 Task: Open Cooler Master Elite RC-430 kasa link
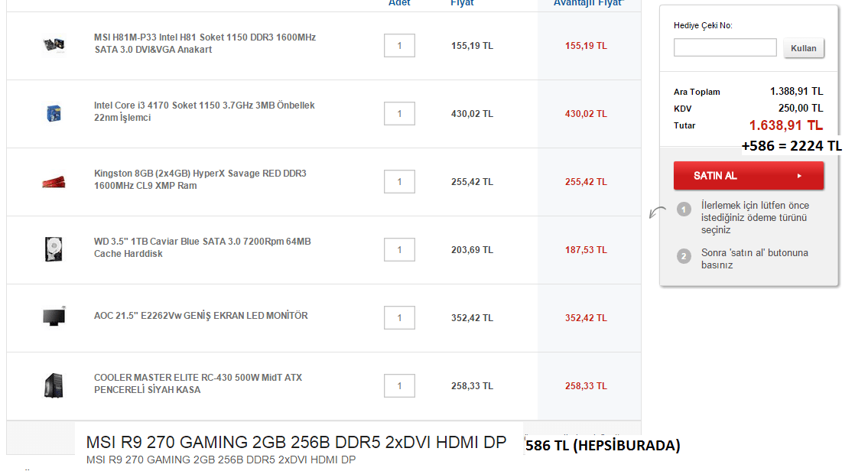tap(197, 384)
